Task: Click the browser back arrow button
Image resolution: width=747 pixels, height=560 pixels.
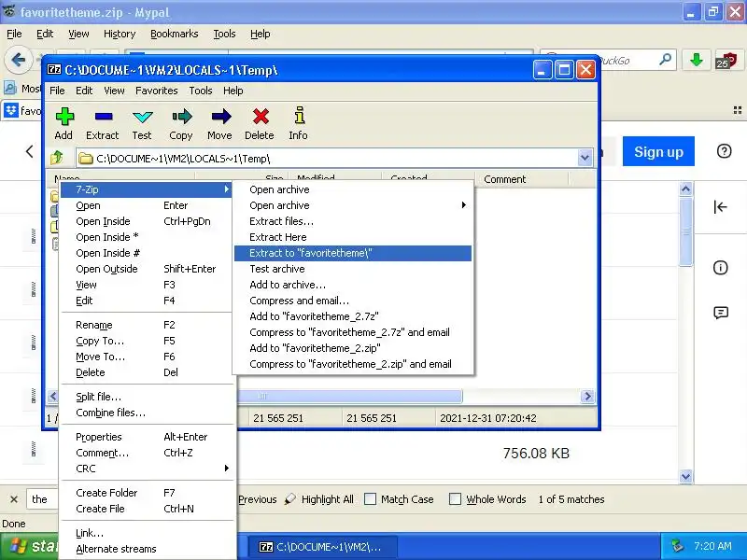Action: tap(18, 60)
